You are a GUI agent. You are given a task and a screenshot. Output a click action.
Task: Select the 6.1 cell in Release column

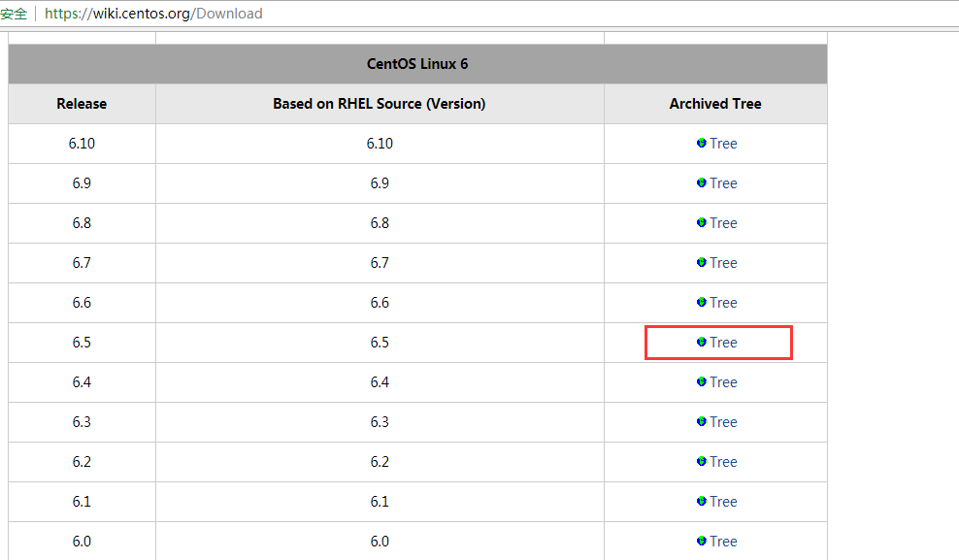(82, 502)
